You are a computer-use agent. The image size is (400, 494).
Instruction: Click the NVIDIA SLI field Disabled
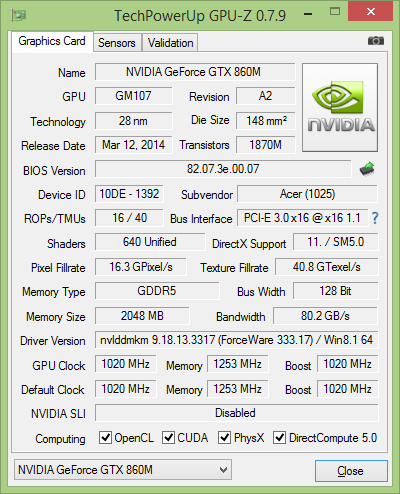point(237,413)
